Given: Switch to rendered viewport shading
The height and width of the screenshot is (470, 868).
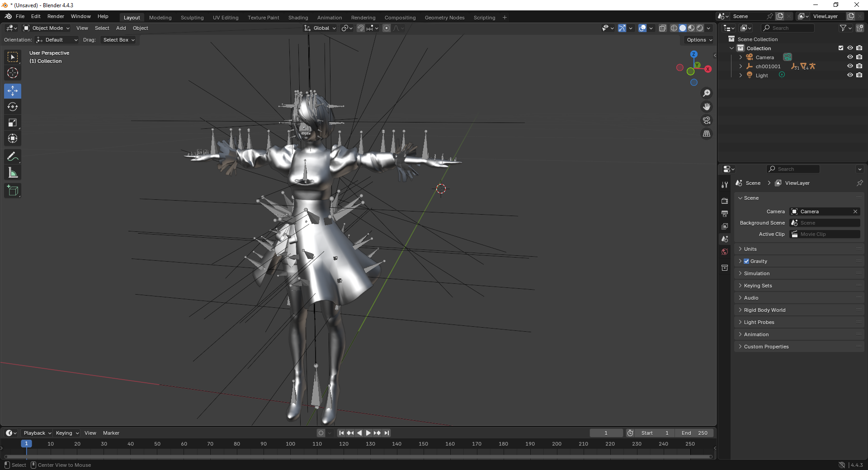Looking at the screenshot, I should pyautogui.click(x=700, y=28).
